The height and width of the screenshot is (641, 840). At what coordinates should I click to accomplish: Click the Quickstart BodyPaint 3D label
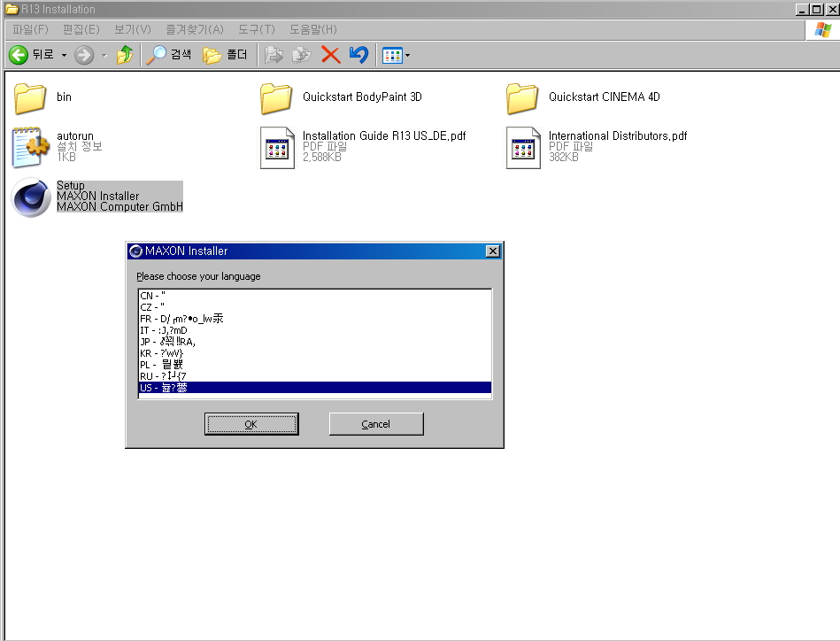click(x=362, y=97)
